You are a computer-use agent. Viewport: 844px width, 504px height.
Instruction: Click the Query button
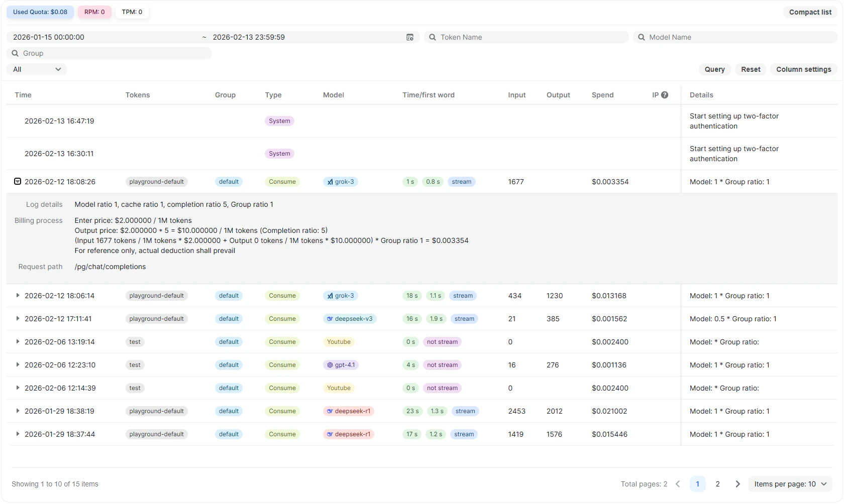[714, 69]
